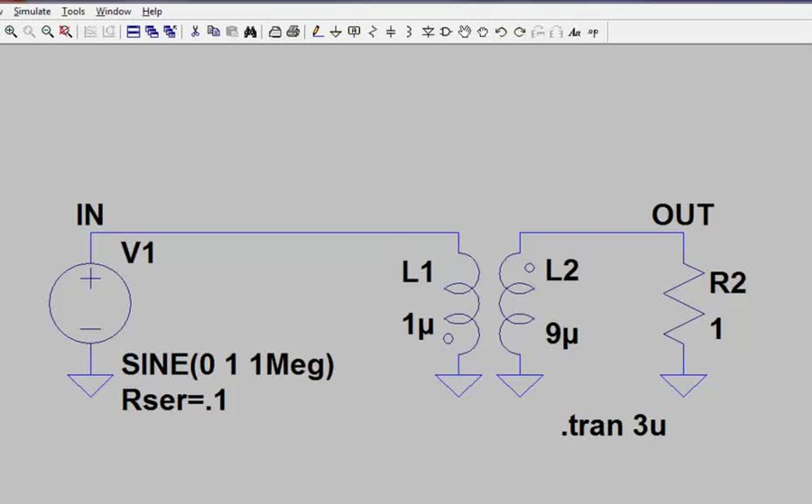Image resolution: width=812 pixels, height=504 pixels.
Task: Click the 9µ inductance value
Action: (562, 334)
